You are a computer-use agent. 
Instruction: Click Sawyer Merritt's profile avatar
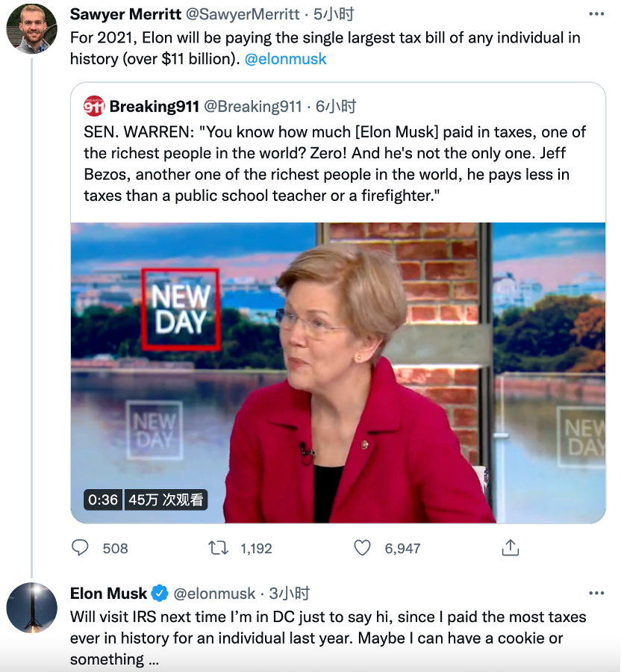(32, 28)
